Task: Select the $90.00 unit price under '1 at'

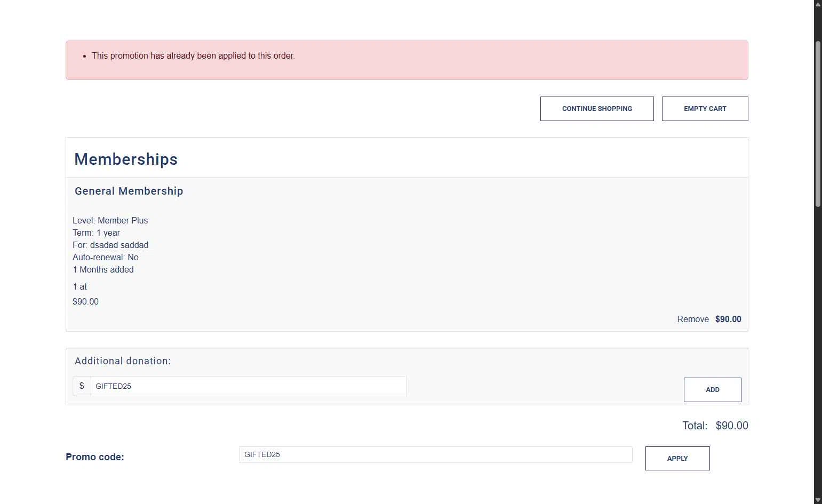Action: coord(85,301)
